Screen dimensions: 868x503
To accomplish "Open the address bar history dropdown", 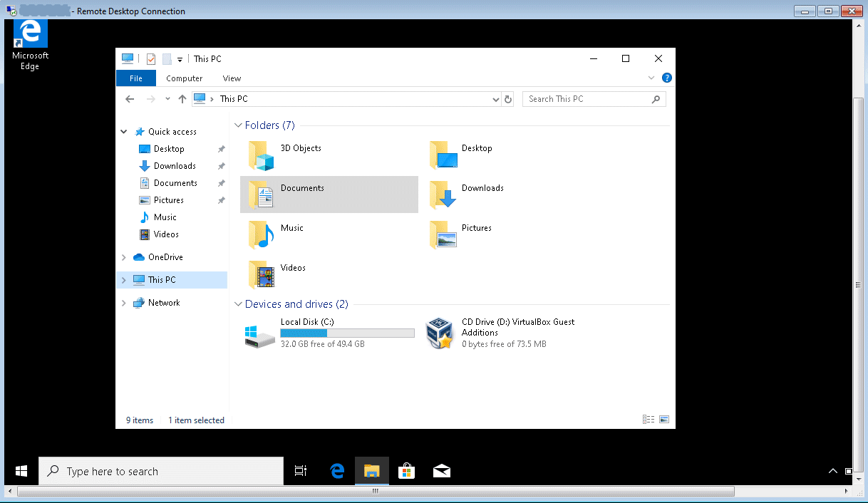I will 496,99.
